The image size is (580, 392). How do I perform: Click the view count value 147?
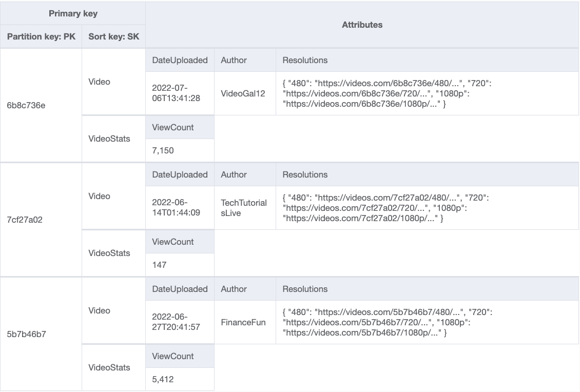click(x=160, y=265)
